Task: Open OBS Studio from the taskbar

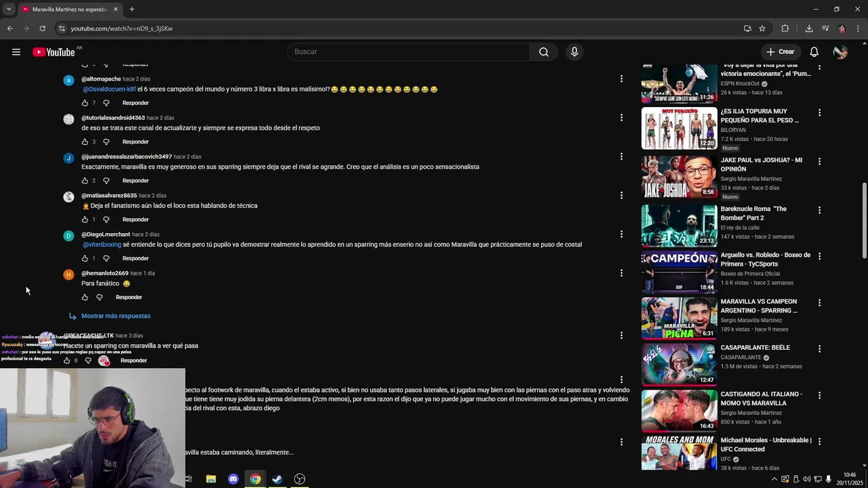Action: [300, 479]
